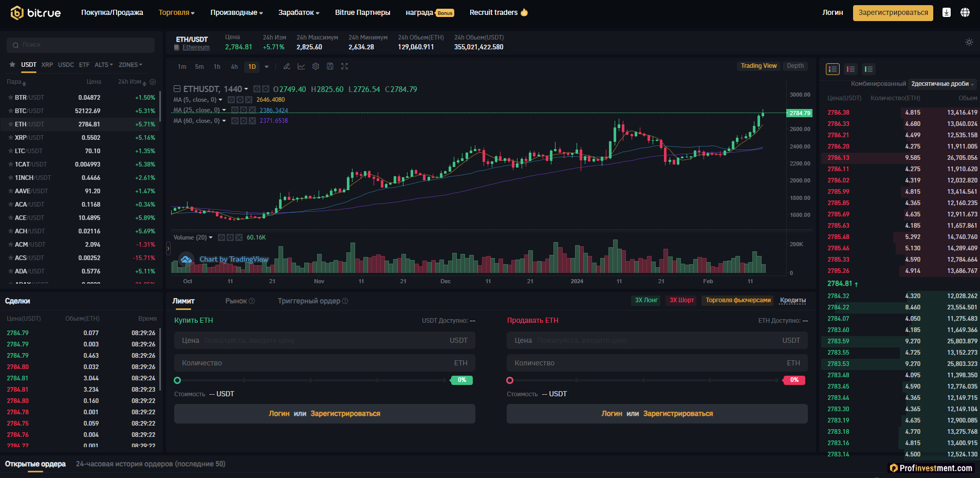Viewport: 980px width, 478px height.
Task: Click the favorites star filter icon
Action: (12, 65)
